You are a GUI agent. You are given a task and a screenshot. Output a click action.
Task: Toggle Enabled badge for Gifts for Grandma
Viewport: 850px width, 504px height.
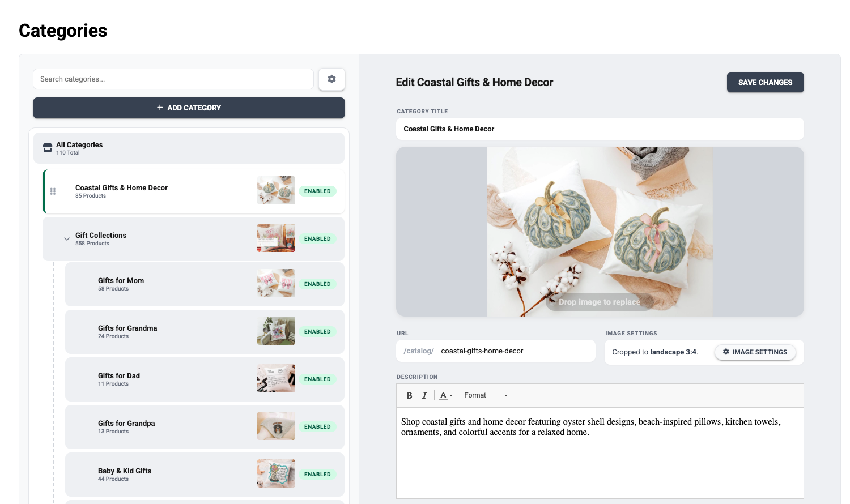317,332
